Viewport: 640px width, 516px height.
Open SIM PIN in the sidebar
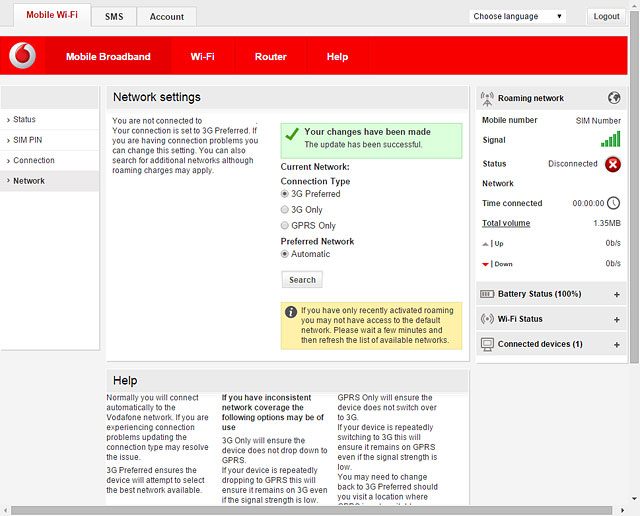(28, 140)
